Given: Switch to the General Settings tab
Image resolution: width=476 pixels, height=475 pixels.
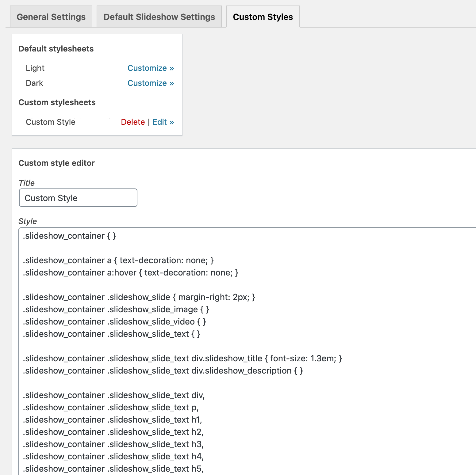Looking at the screenshot, I should [51, 17].
